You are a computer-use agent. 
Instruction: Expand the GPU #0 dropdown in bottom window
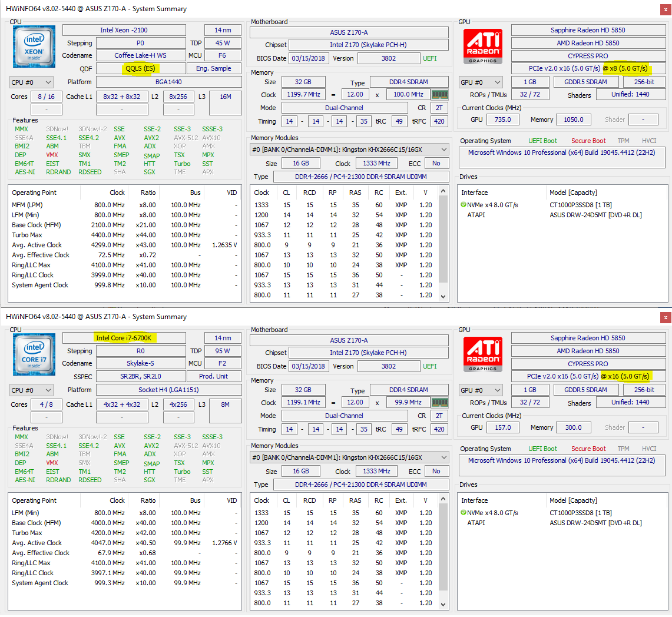point(481,390)
